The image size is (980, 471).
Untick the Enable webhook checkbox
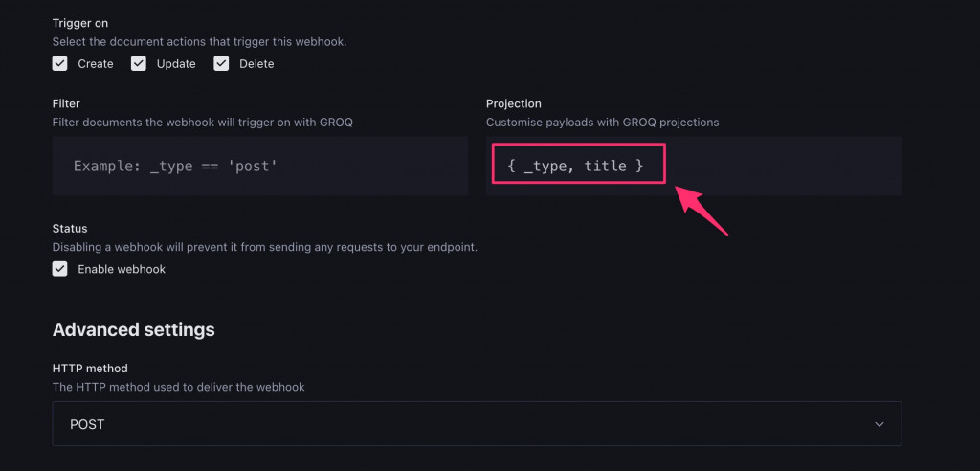(60, 269)
